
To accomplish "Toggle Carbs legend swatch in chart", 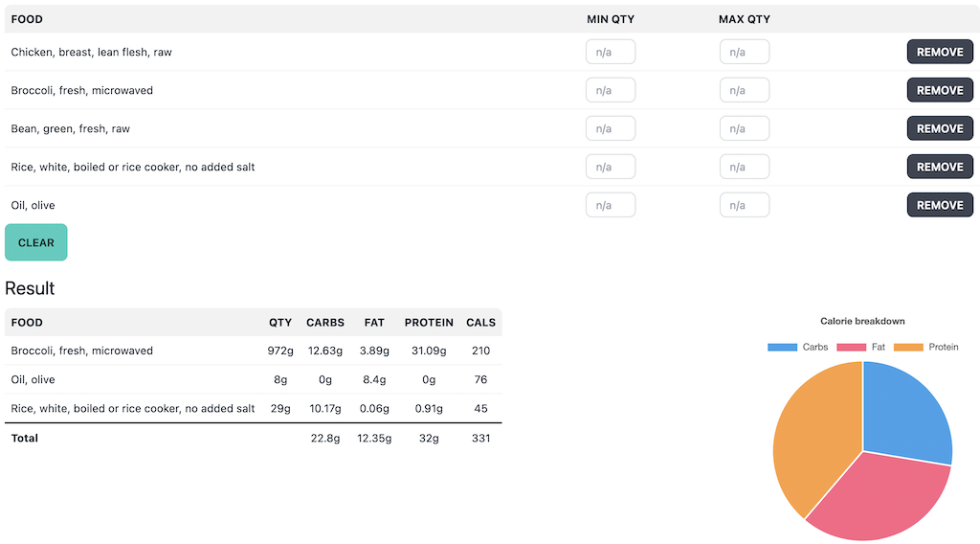I will [782, 347].
